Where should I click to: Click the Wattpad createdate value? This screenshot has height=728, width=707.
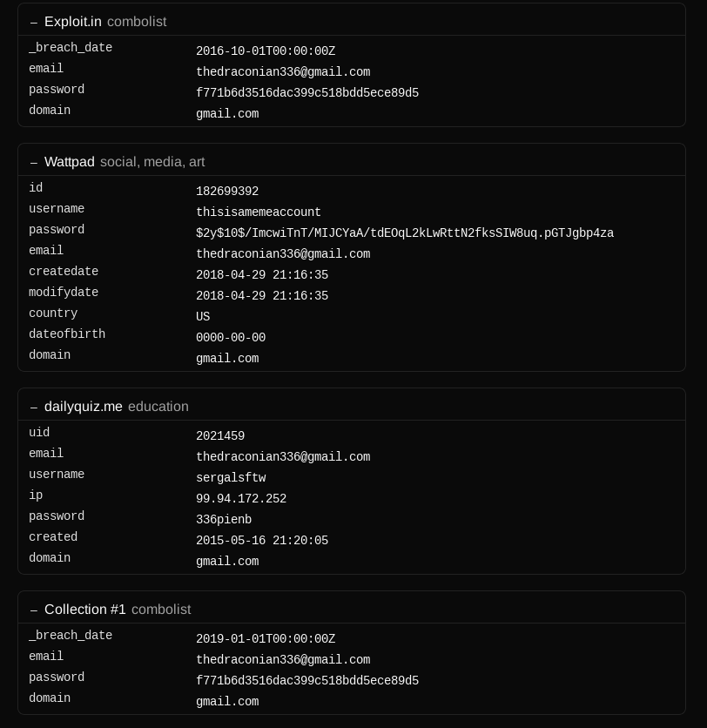pyautogui.click(x=262, y=275)
